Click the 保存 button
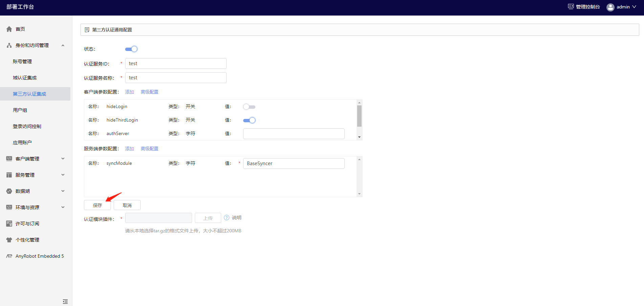 tap(97, 205)
